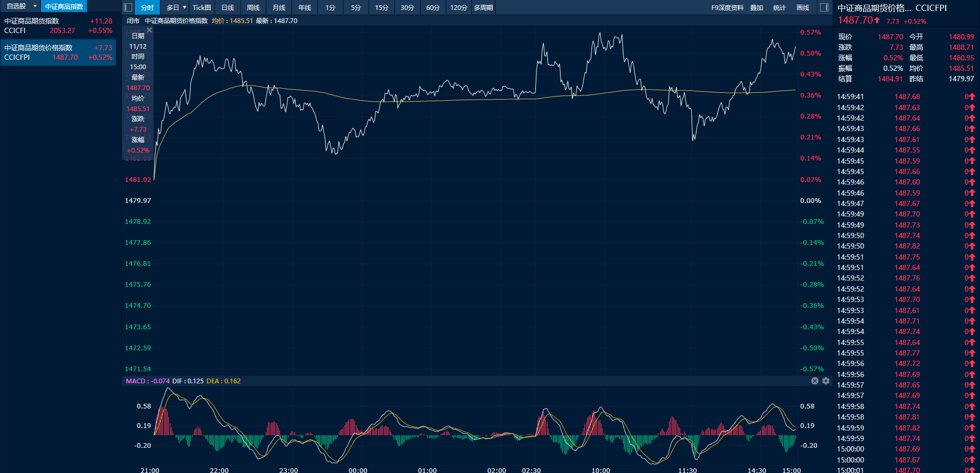This screenshot has width=980, height=473.
Task: Remove the MACD indicator panel
Action: point(815,381)
